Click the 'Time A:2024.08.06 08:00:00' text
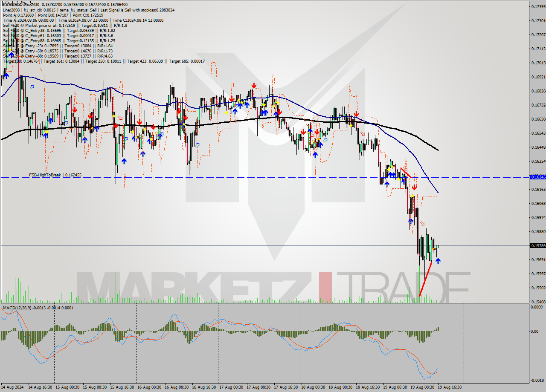546x392 pixels. pyautogui.click(x=28, y=20)
